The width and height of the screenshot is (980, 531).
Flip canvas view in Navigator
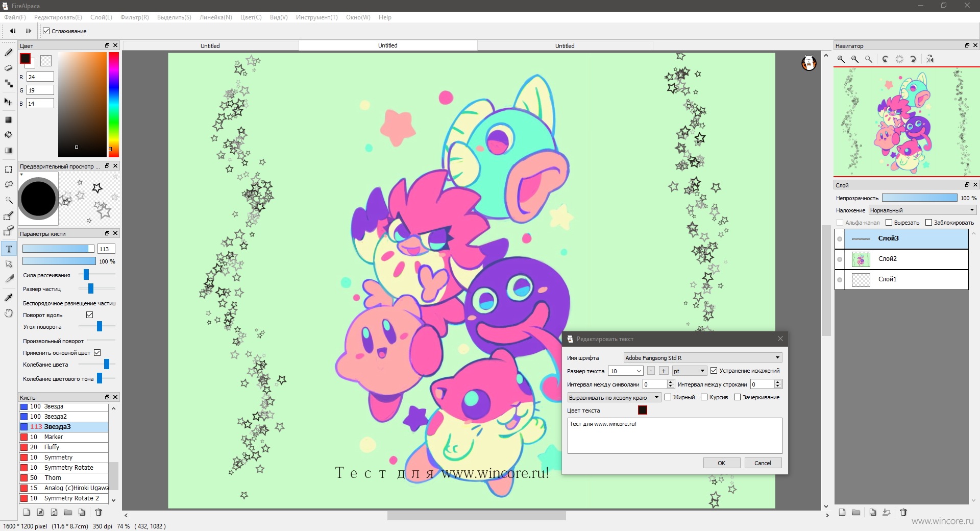click(930, 59)
